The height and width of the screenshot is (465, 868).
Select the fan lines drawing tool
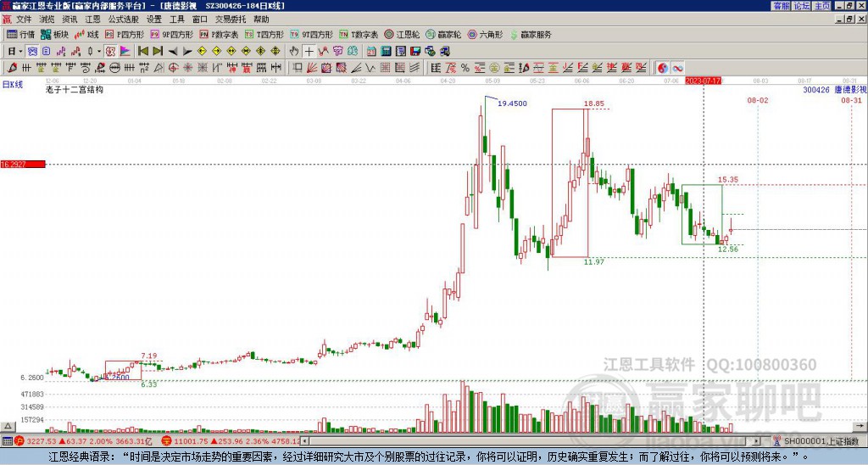(312, 68)
